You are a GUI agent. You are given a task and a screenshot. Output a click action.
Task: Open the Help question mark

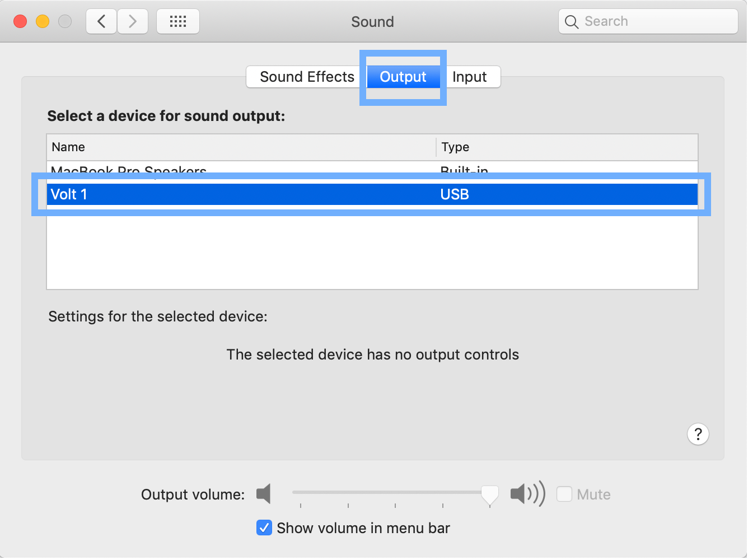click(x=698, y=434)
